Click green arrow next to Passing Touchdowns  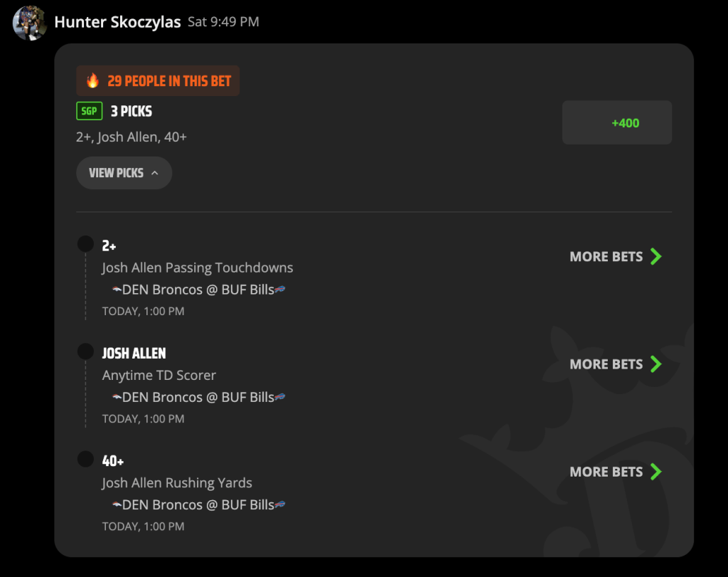click(656, 256)
